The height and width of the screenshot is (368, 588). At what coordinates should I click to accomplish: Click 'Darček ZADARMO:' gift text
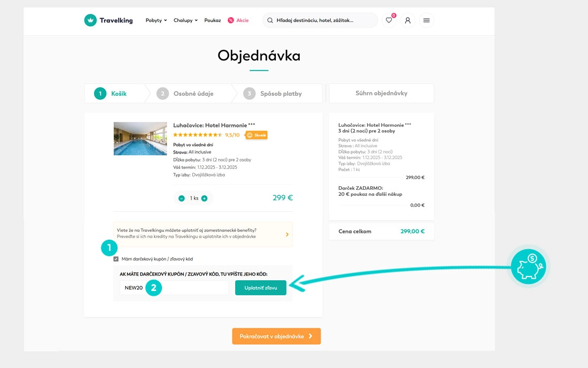pos(360,188)
